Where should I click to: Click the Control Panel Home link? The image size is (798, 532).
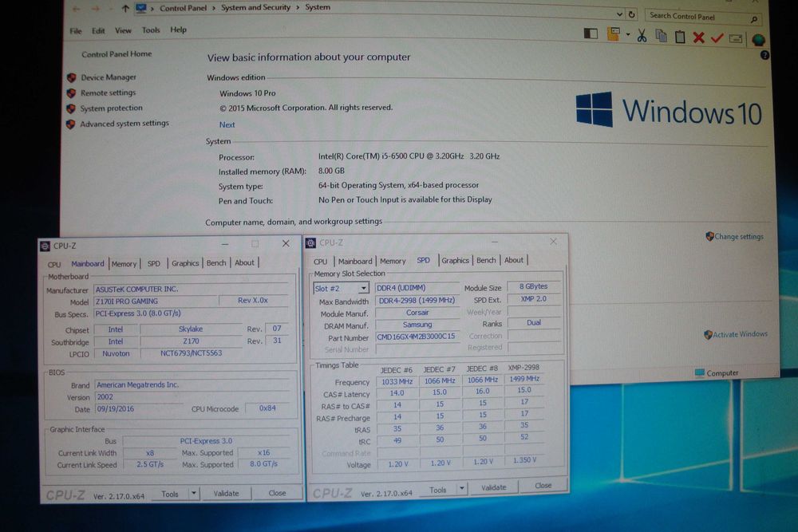(x=117, y=54)
